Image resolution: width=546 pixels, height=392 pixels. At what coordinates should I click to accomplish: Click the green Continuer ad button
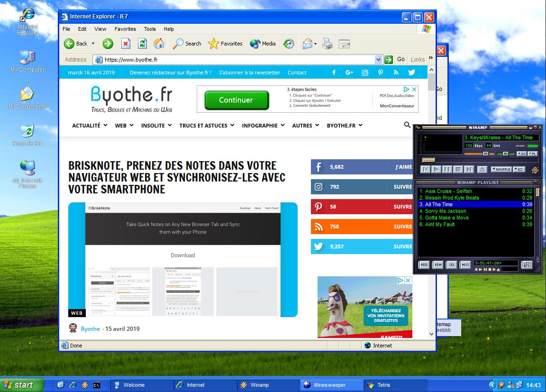click(237, 100)
